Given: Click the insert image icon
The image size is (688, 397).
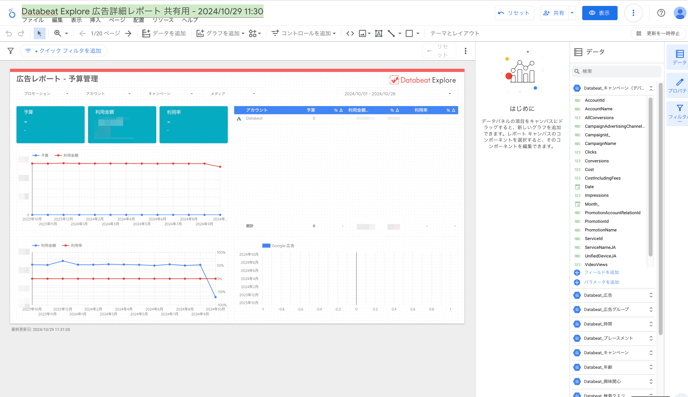Looking at the screenshot, I should tap(362, 33).
